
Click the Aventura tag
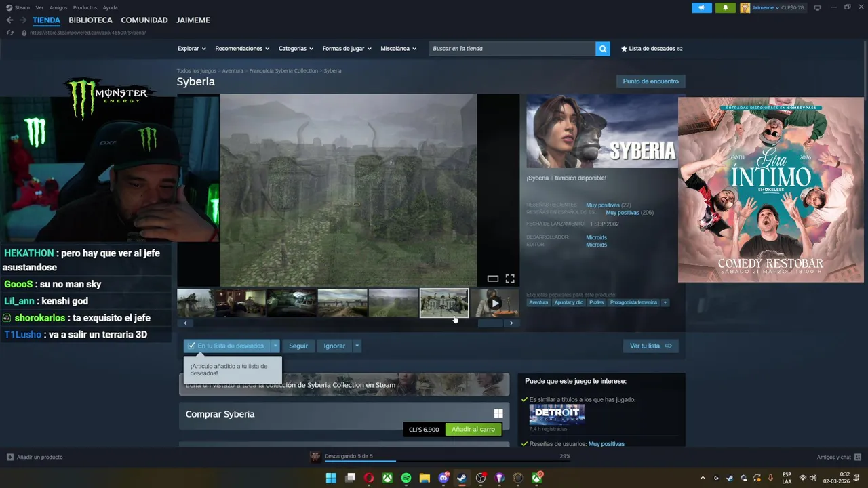538,302
